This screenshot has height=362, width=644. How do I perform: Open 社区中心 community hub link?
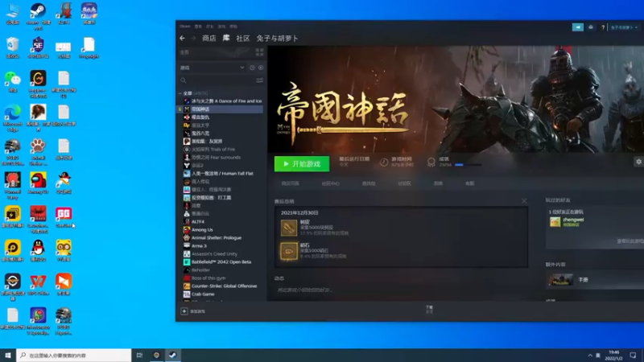[331, 183]
